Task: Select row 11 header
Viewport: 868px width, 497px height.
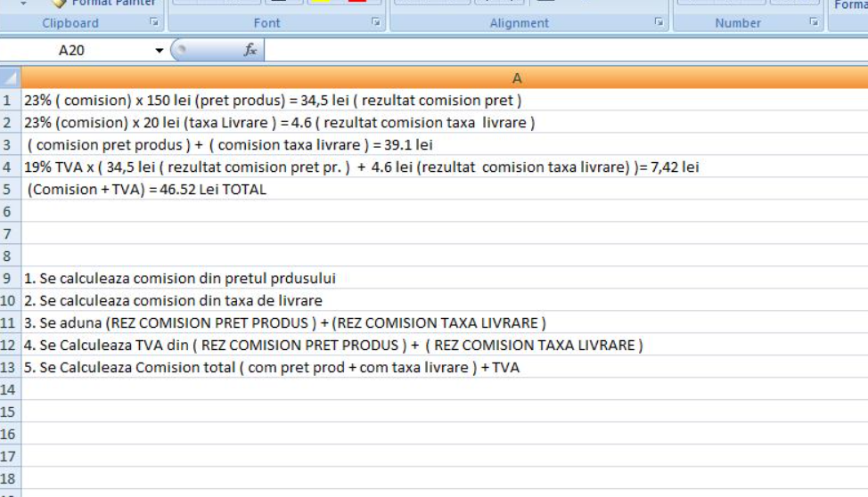Action: tap(10, 322)
